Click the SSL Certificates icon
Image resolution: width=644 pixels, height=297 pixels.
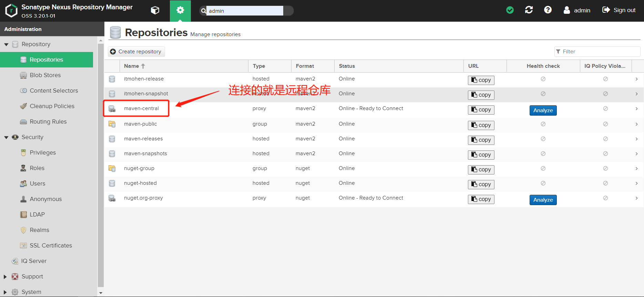pyautogui.click(x=23, y=245)
